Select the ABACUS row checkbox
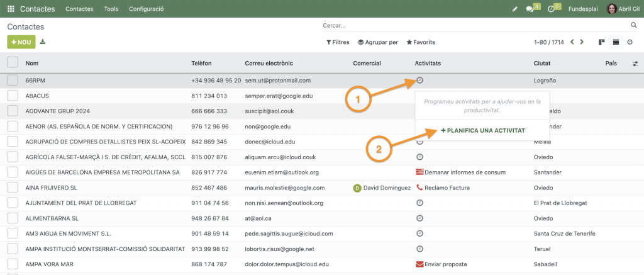Image resolution: width=644 pixels, height=275 pixels. [x=13, y=96]
